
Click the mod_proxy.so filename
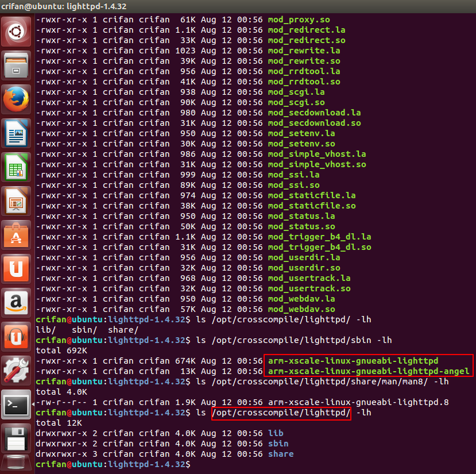point(299,20)
